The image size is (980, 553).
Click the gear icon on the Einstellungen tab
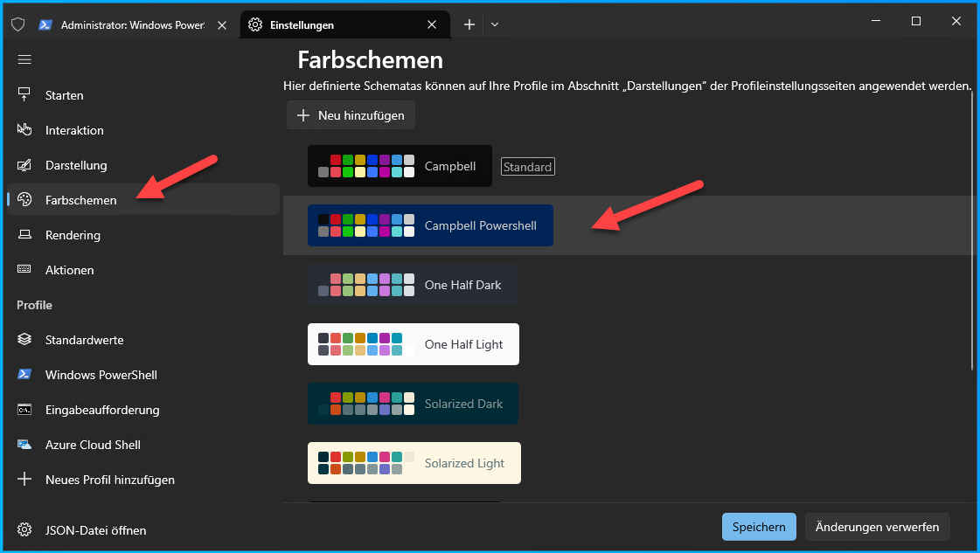pos(255,24)
